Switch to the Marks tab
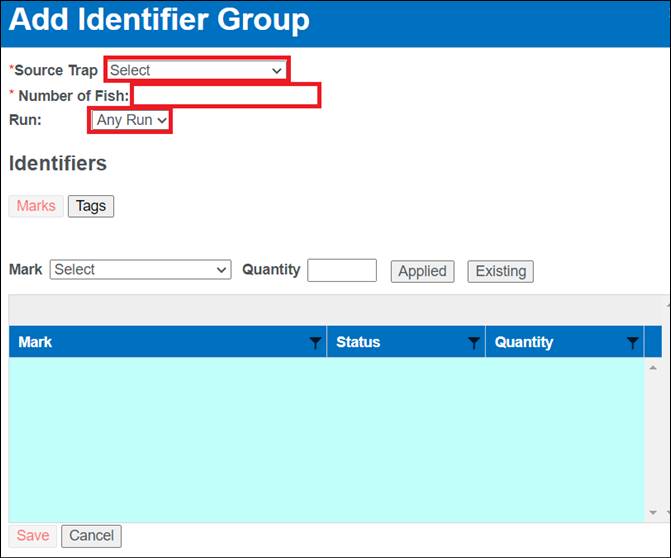This screenshot has height=558, width=671. click(36, 206)
